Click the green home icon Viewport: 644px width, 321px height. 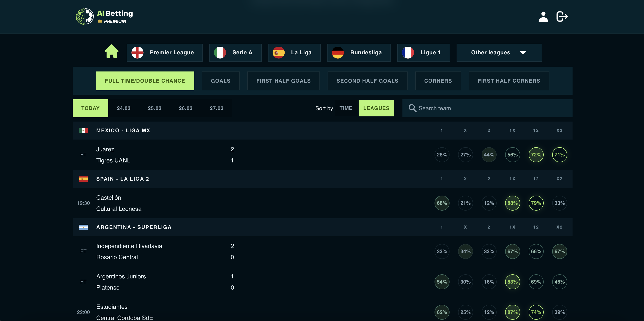coord(111,52)
